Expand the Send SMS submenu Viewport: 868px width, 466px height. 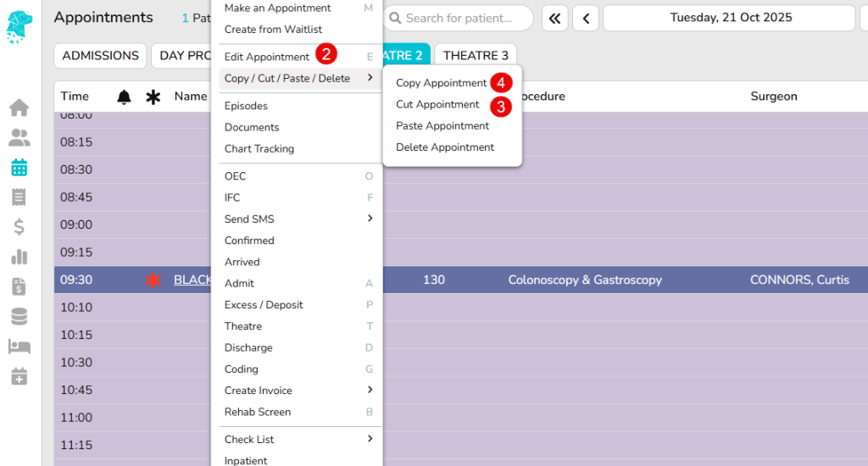pyautogui.click(x=297, y=219)
